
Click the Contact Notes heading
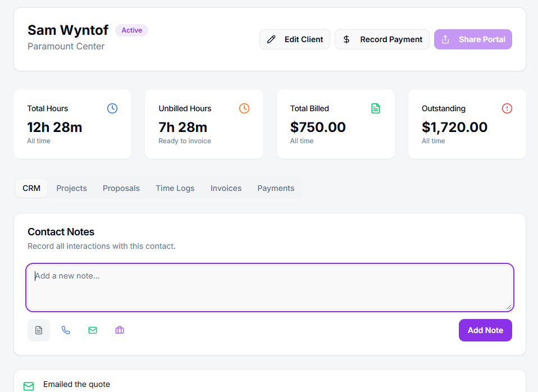point(61,232)
